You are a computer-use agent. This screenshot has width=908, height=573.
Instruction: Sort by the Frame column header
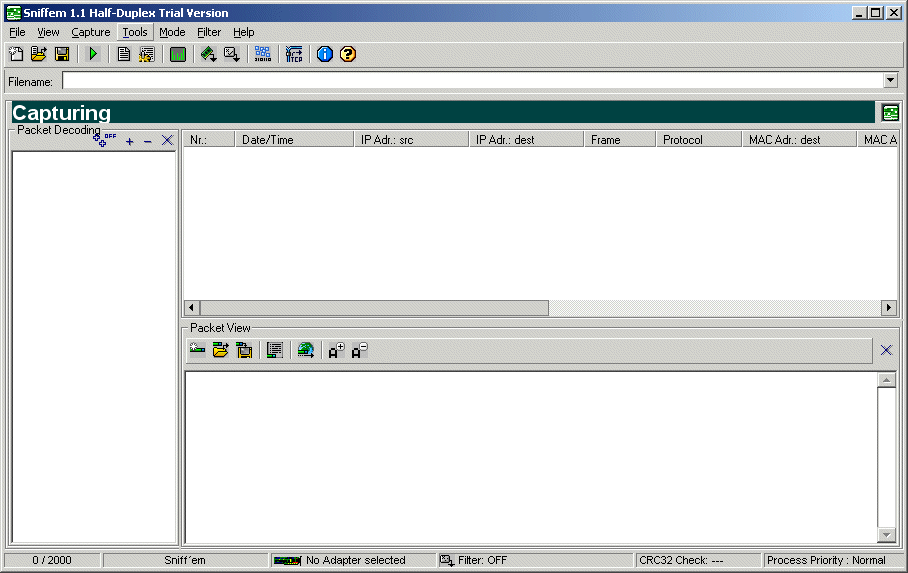[620, 140]
